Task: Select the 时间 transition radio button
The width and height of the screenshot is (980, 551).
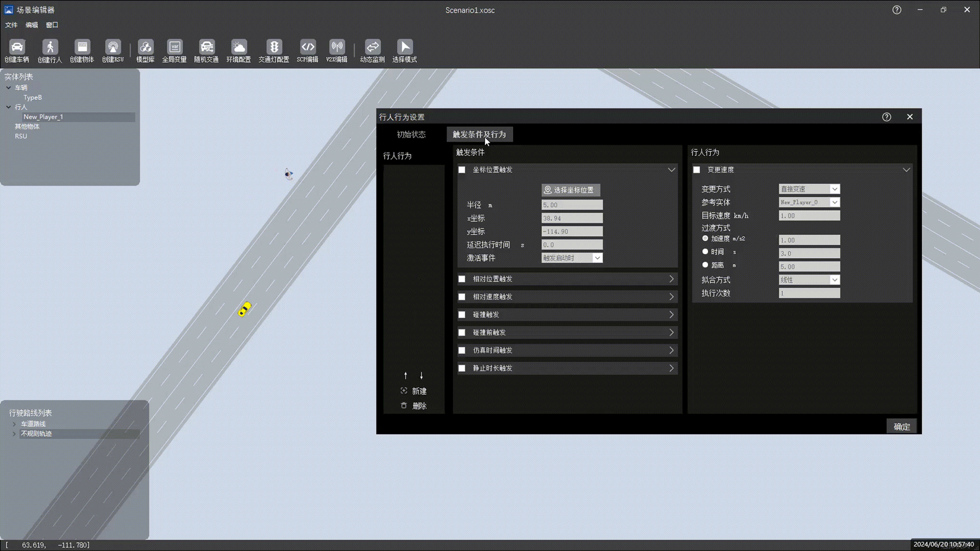Action: (705, 252)
